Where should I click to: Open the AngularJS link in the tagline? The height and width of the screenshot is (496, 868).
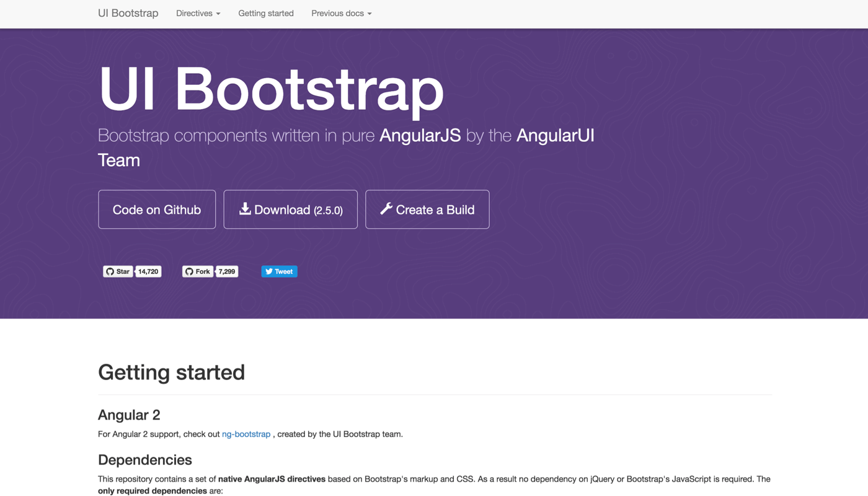420,135
